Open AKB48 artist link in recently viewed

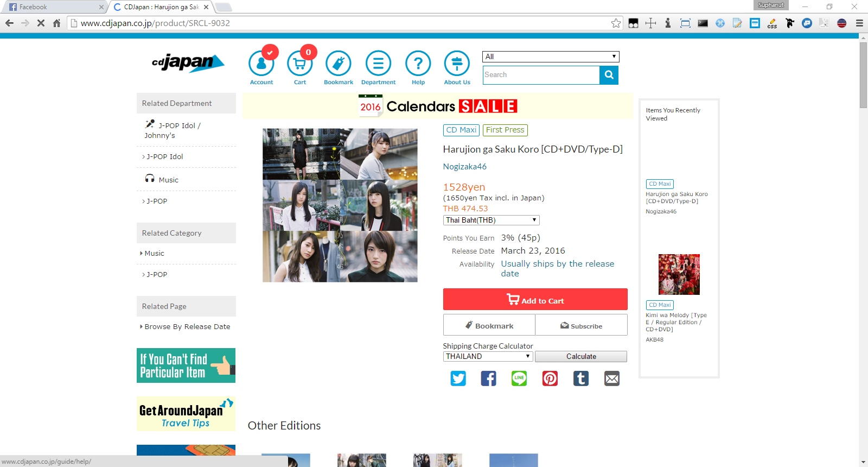coord(654,339)
